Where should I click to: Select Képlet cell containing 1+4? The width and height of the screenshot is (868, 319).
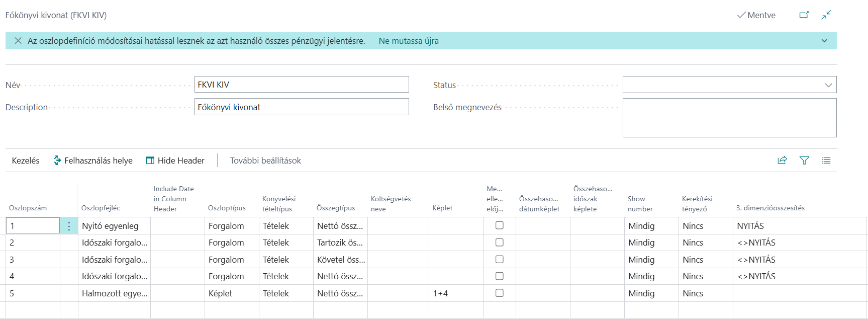coord(456,293)
